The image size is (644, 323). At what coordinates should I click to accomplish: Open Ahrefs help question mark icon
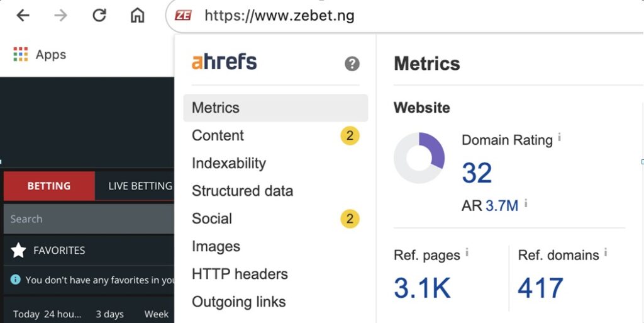(352, 64)
